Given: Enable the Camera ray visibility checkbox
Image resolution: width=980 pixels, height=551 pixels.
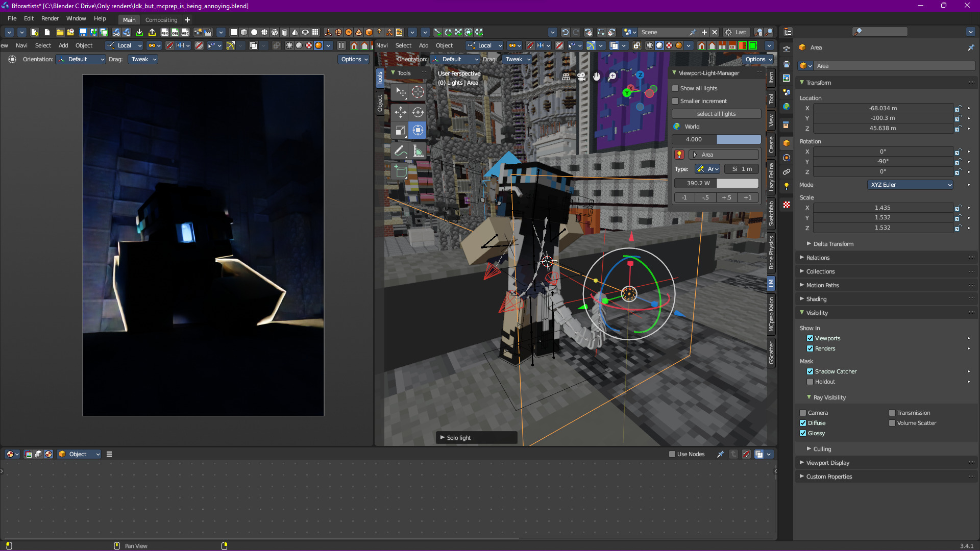Looking at the screenshot, I should tap(803, 413).
